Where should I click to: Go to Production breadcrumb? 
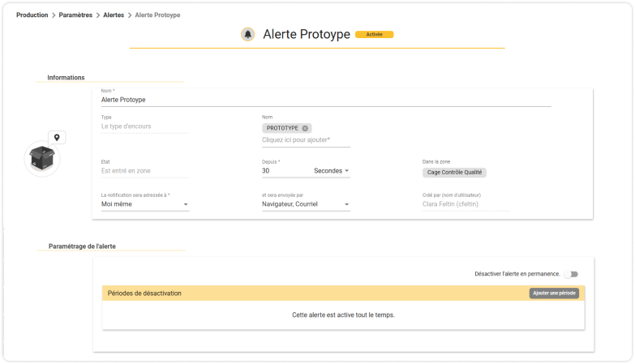[x=32, y=15]
